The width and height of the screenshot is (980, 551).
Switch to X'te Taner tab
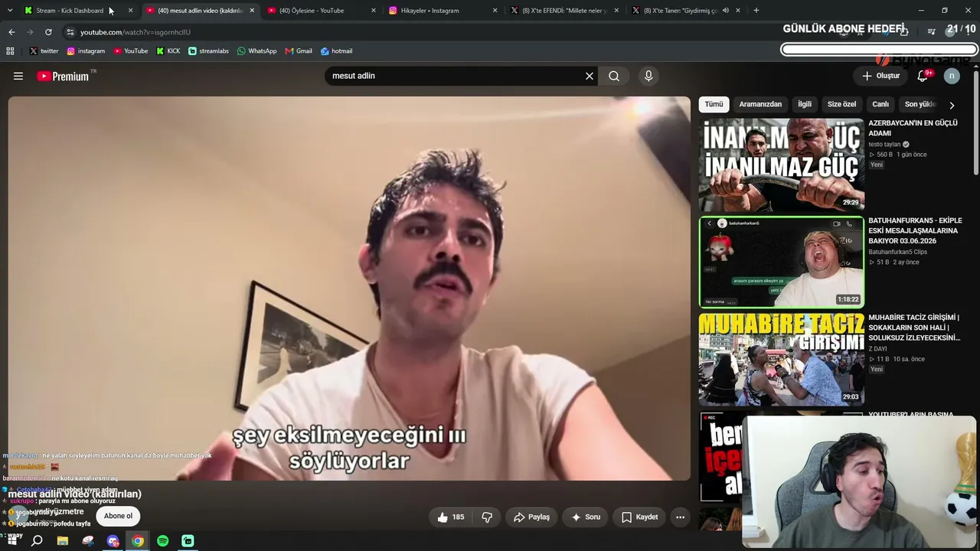point(687,11)
